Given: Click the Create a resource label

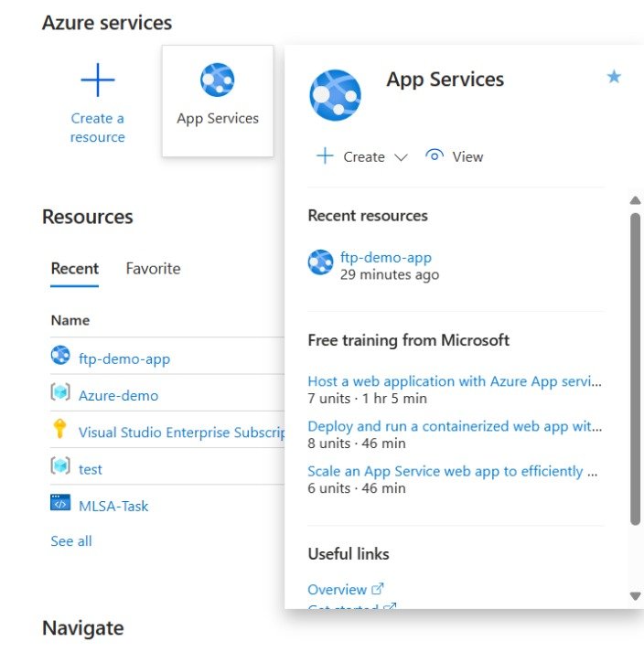Looking at the screenshot, I should click(x=97, y=128).
